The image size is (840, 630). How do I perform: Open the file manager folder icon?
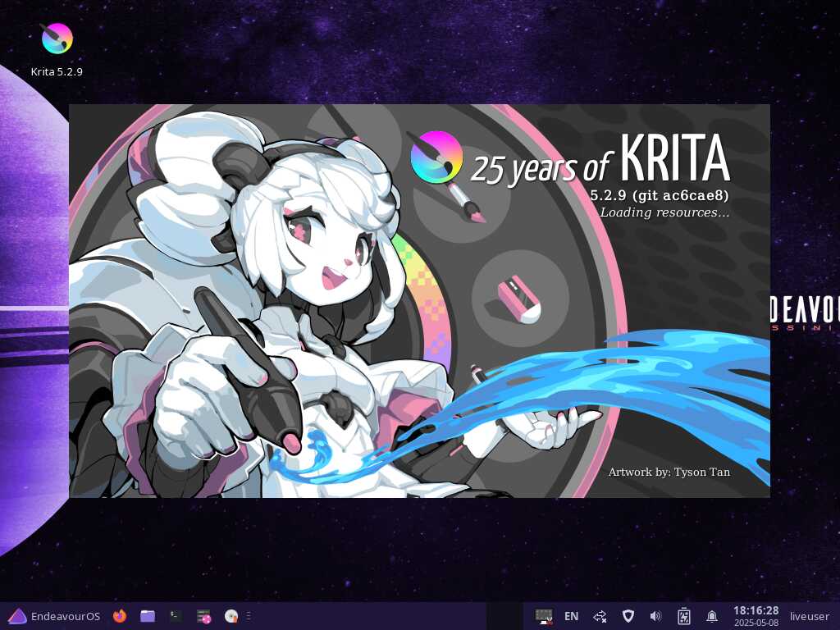148,616
